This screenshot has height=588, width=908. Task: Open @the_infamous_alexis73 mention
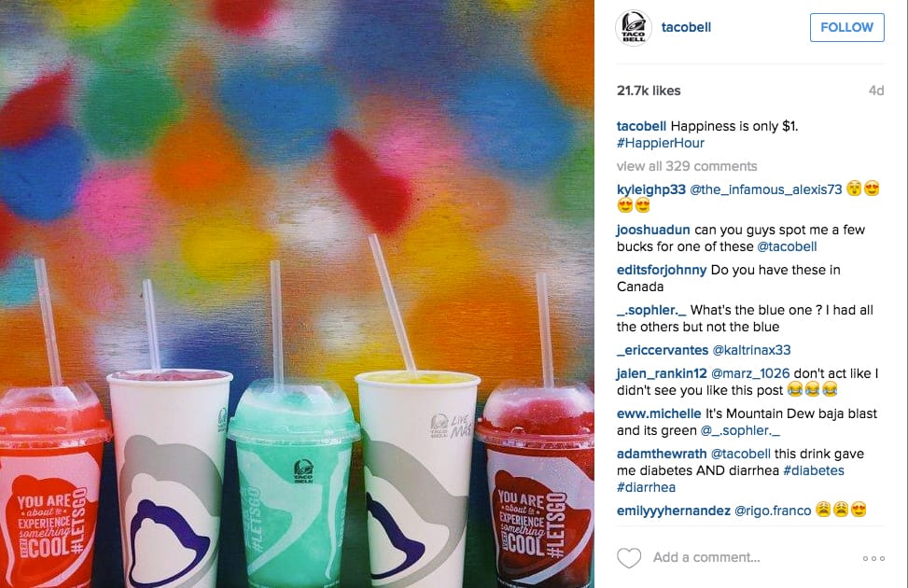765,189
